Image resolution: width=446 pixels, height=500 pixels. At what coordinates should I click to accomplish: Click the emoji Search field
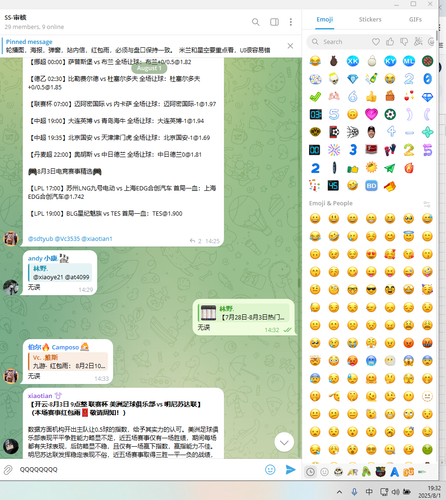pos(340,42)
